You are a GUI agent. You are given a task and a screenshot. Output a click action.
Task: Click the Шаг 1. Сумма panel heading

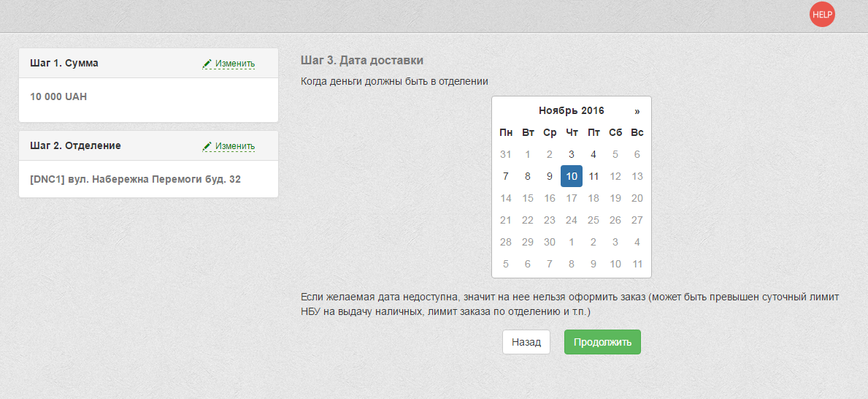tap(64, 63)
